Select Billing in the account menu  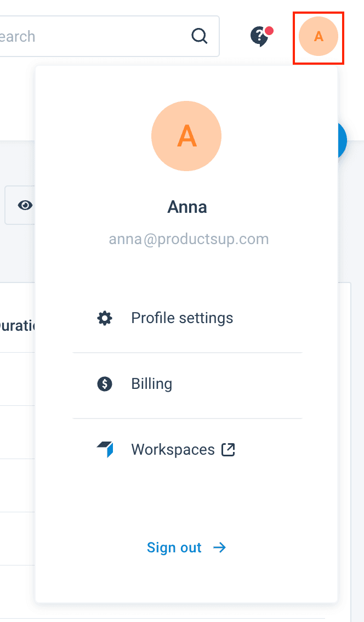152,384
